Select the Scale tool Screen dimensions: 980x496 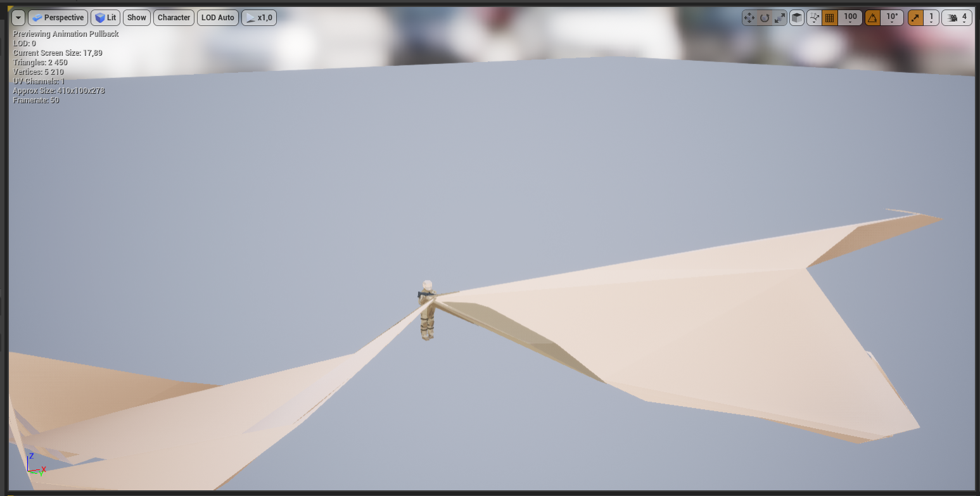point(779,17)
